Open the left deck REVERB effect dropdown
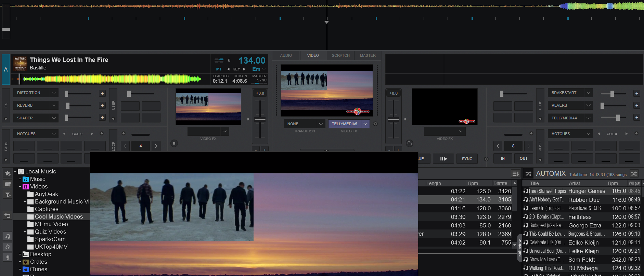 (54, 105)
